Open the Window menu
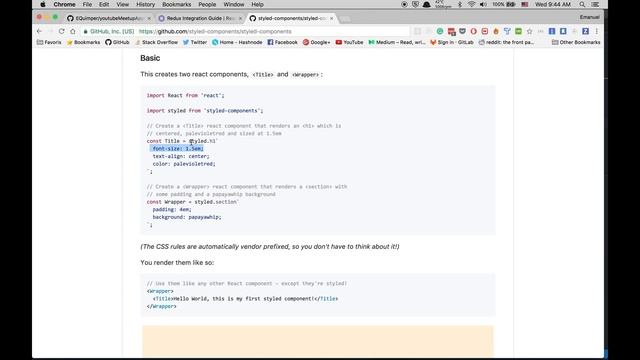The height and width of the screenshot is (360, 640). click(x=234, y=4)
